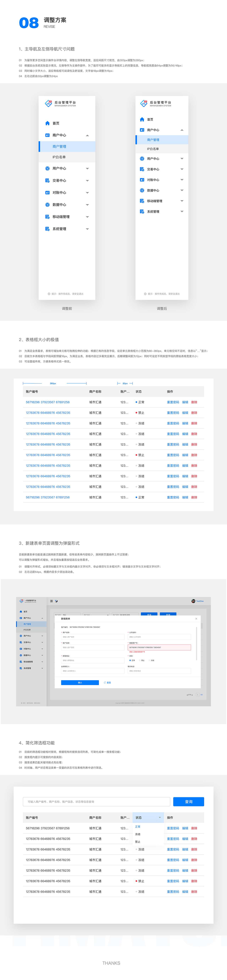Click the 移动端管理 icon in 调整后 sidebar

point(142,201)
